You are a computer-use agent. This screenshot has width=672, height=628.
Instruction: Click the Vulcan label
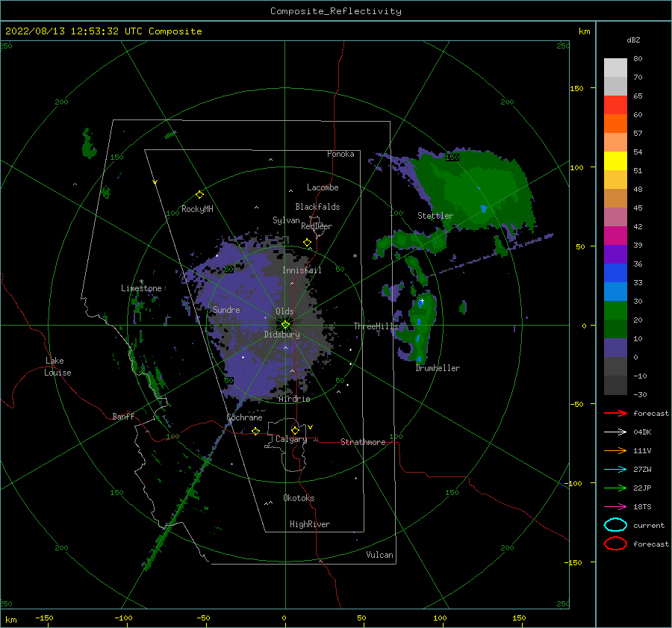click(379, 555)
